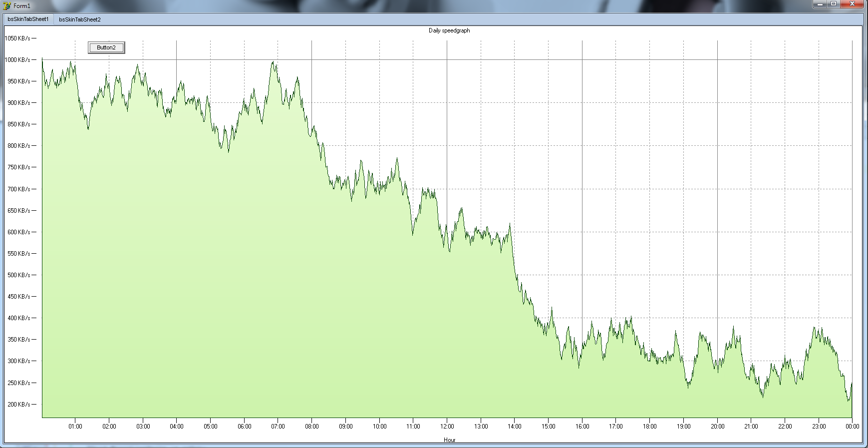This screenshot has width=868, height=448.
Task: Click the '03:00' hour label
Action: pos(143,427)
